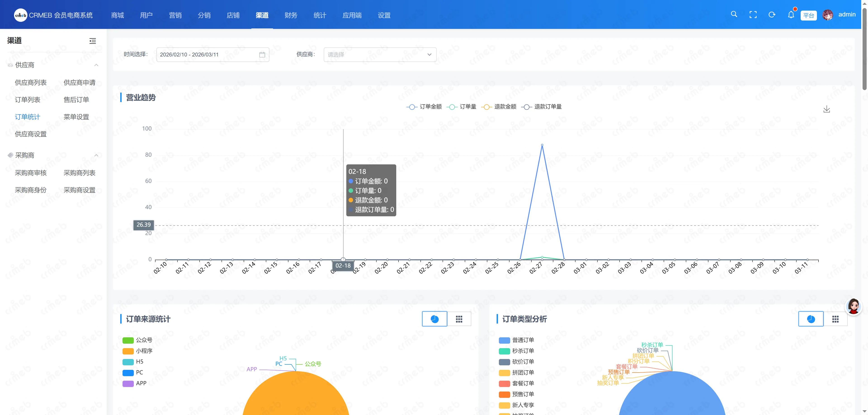Open 采购商设置 in sidebar

80,190
